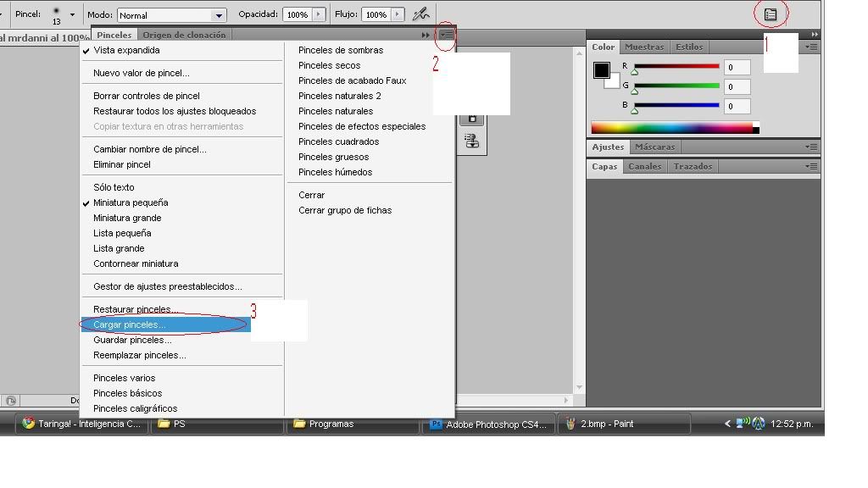Switch to the Estilos tab
The width and height of the screenshot is (868, 488).
click(689, 47)
